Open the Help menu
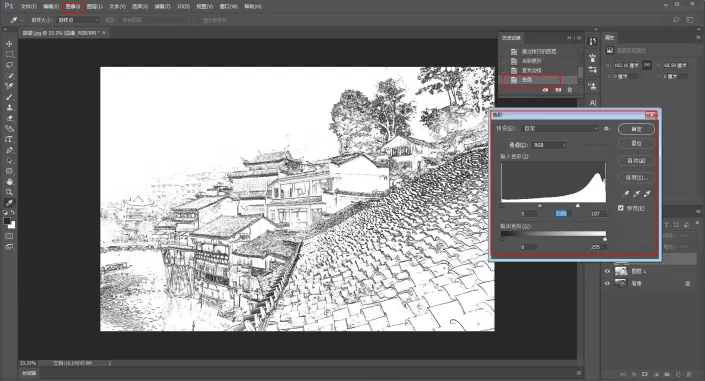 click(253, 6)
